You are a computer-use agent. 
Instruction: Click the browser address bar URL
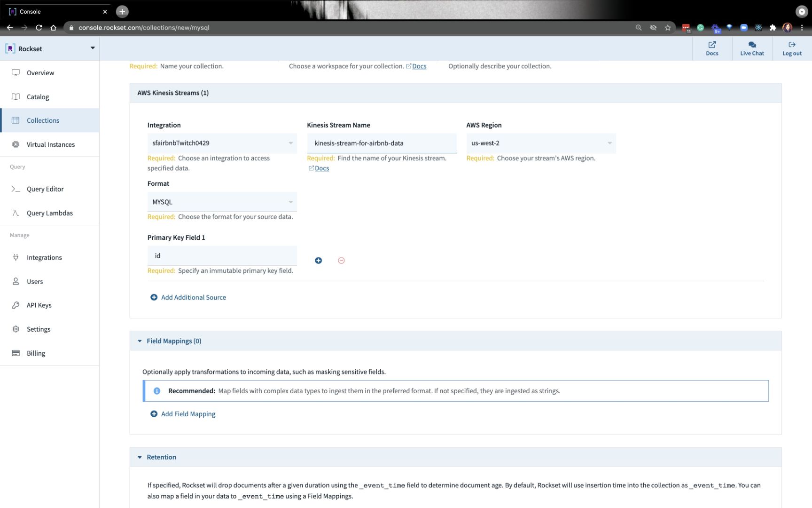pos(144,28)
